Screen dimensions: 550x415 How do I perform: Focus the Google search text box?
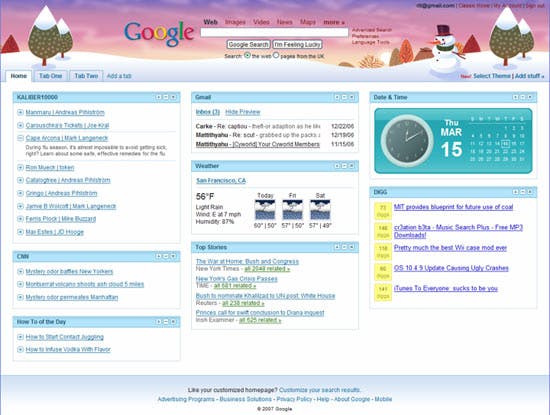pyautogui.click(x=274, y=33)
